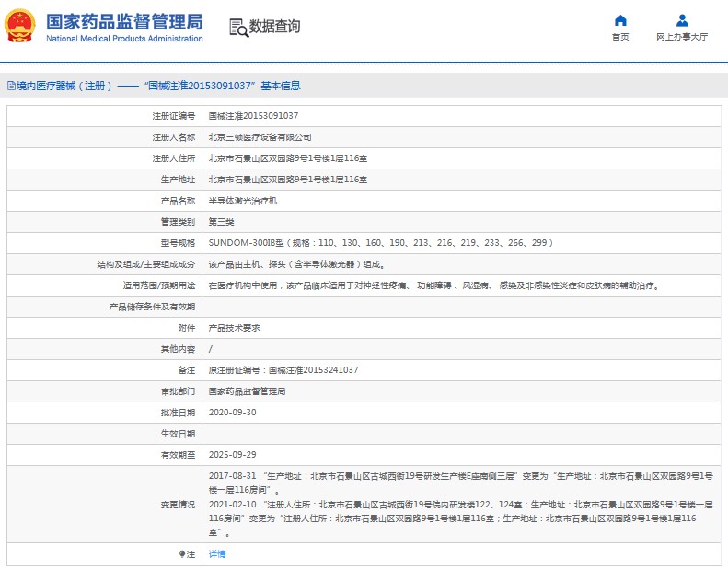Click the 批准日期 row label
Screen dimensions: 728x571
(178, 412)
